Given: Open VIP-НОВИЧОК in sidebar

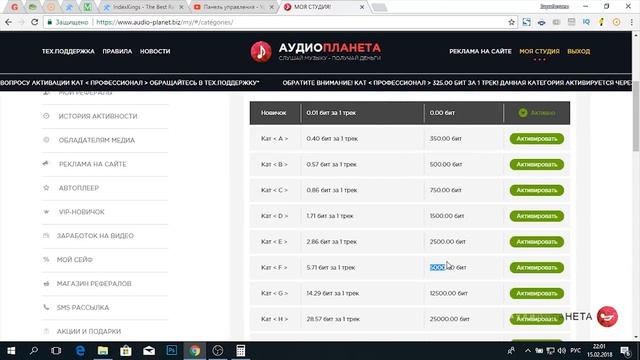Looking at the screenshot, I should pyautogui.click(x=81, y=212).
